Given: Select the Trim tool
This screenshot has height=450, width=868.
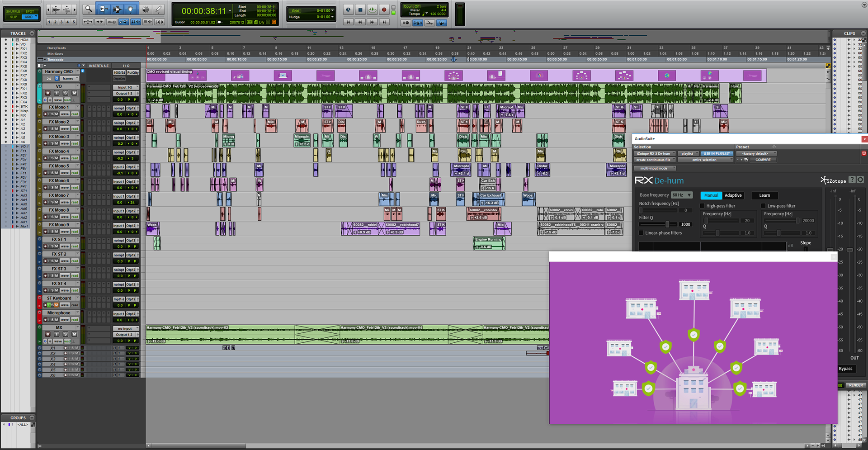Looking at the screenshot, I should pos(103,9).
